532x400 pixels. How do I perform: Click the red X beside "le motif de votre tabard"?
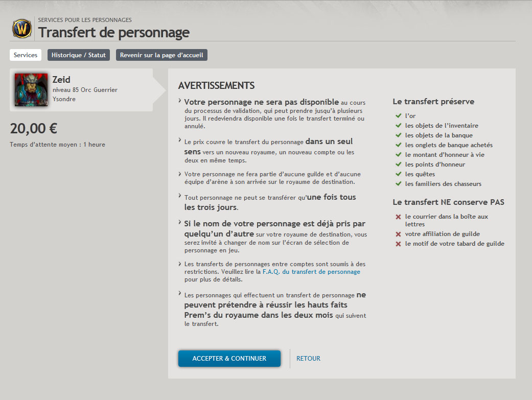pyautogui.click(x=398, y=244)
